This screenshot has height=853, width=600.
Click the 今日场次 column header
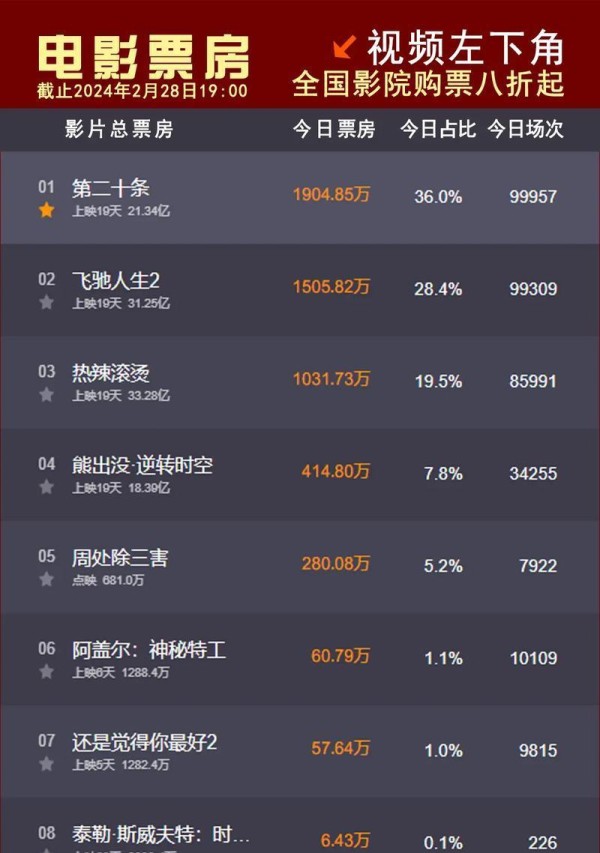[525, 129]
